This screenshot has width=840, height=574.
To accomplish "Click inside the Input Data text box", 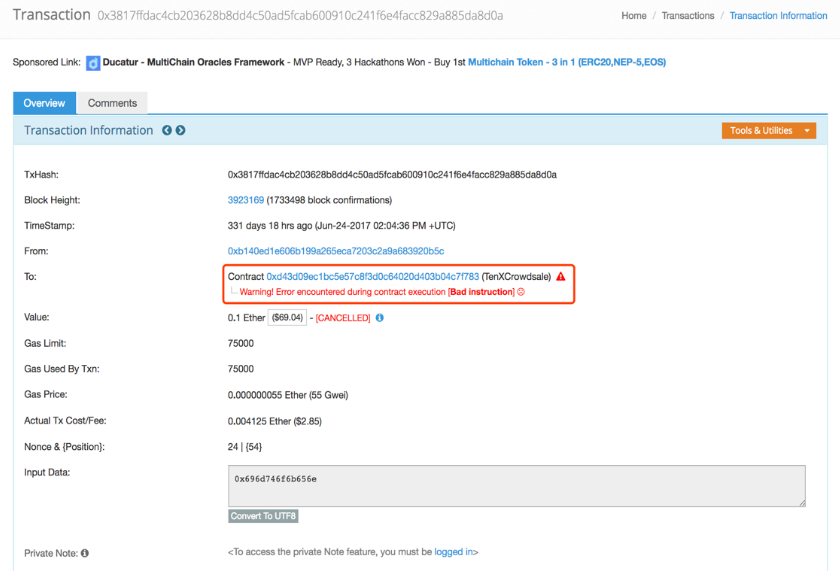I will point(516,486).
